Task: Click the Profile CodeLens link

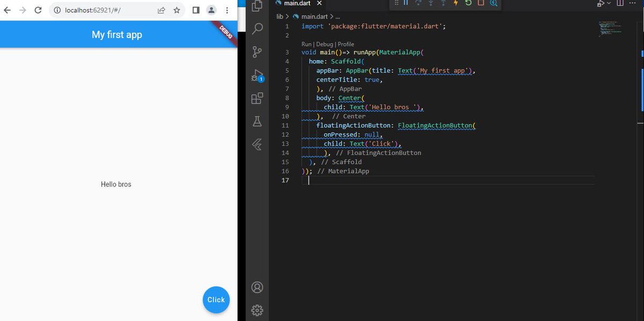Action: [x=346, y=44]
